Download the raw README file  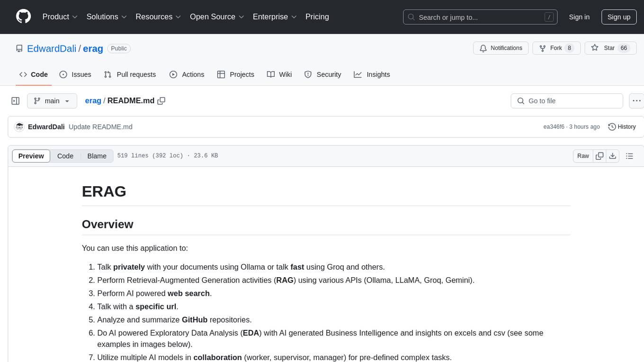pyautogui.click(x=612, y=156)
